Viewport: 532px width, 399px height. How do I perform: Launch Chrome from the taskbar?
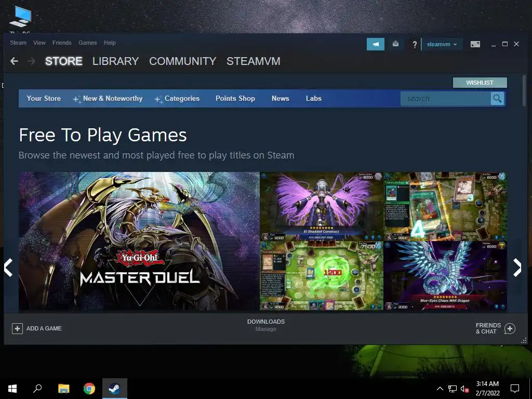[89, 389]
